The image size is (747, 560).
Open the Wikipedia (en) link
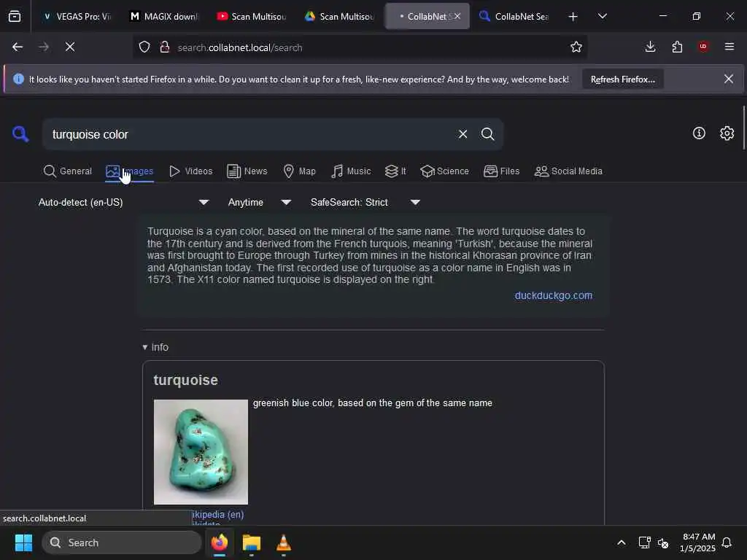[x=217, y=514]
